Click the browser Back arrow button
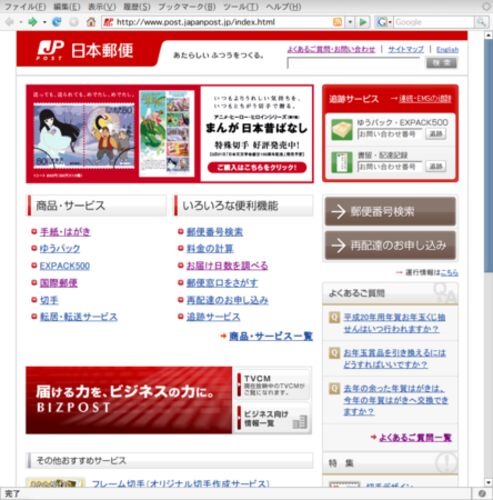 [x=9, y=22]
